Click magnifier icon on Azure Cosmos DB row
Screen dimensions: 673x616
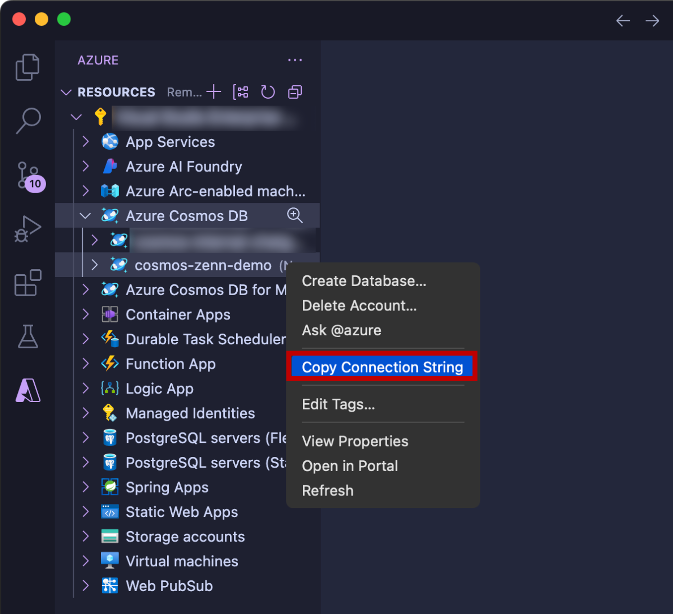click(295, 215)
